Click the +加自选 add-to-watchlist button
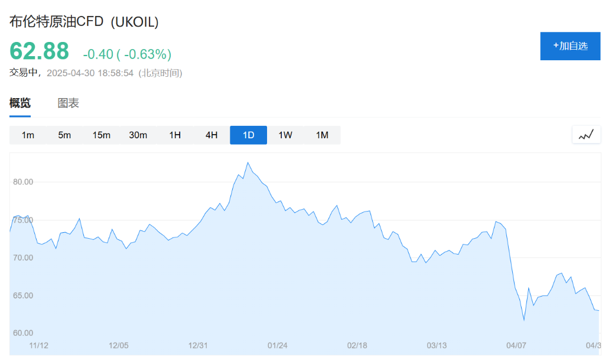The width and height of the screenshot is (605, 364). coord(570,45)
